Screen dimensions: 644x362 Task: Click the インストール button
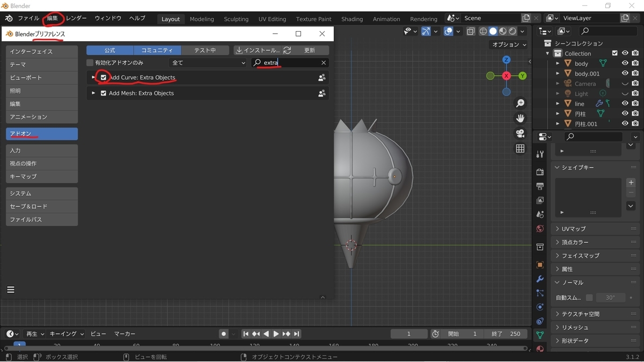258,50
